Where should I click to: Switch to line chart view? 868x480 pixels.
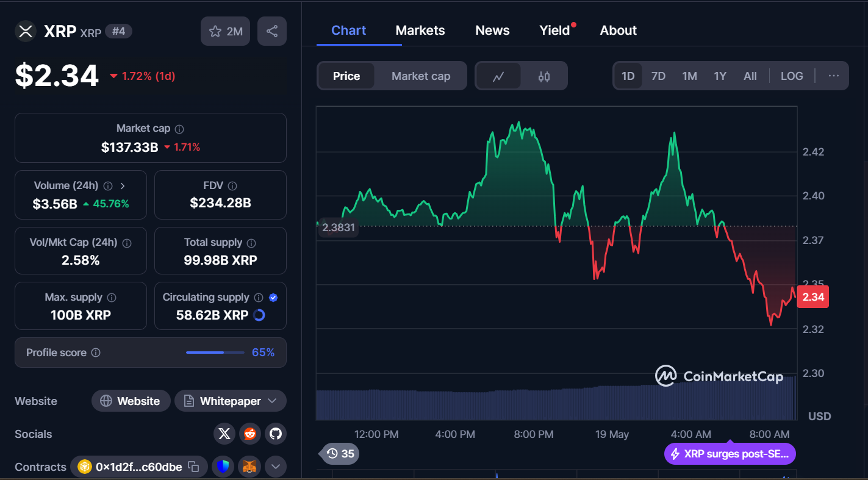pos(498,76)
